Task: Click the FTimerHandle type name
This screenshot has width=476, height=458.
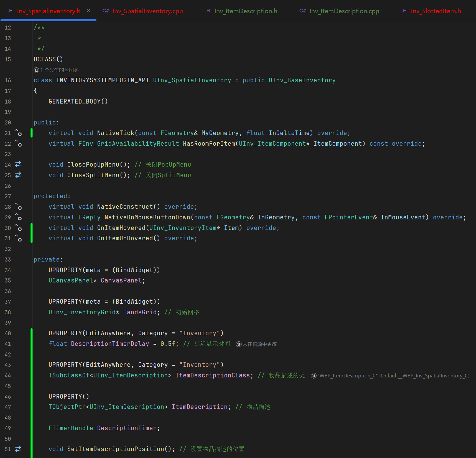Action: pyautogui.click(x=71, y=428)
